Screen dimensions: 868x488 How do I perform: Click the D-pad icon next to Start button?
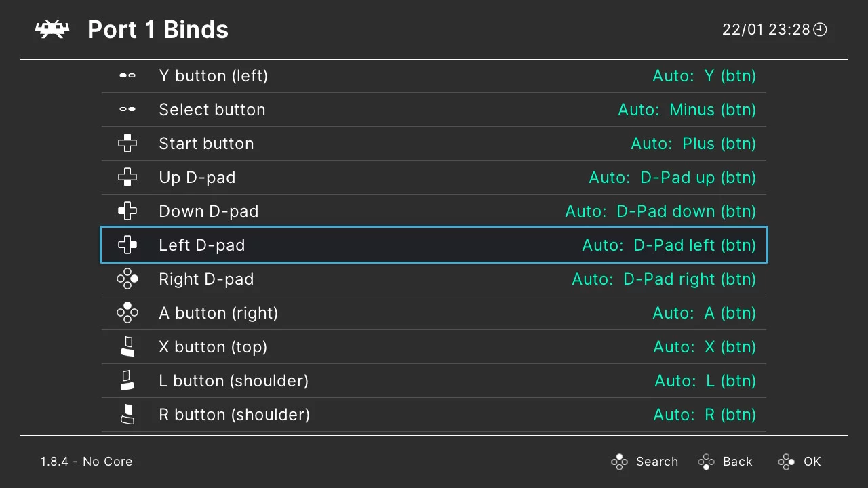click(127, 143)
